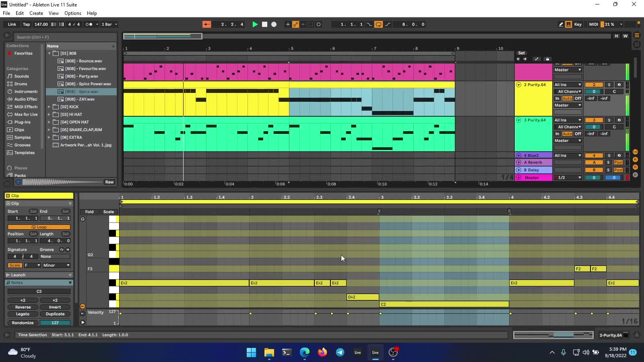The width and height of the screenshot is (644, 362).
Task: Open the Edit menu
Action: [x=20, y=13]
